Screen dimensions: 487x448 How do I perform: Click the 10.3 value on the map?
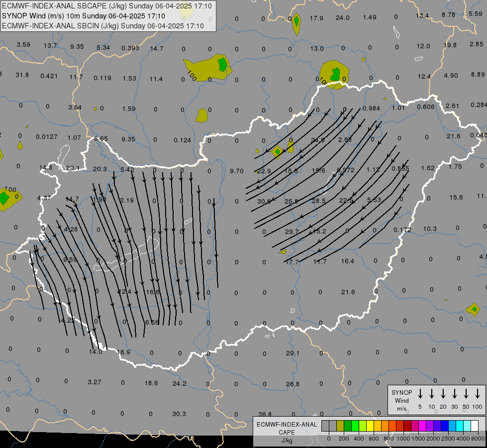coord(430,229)
